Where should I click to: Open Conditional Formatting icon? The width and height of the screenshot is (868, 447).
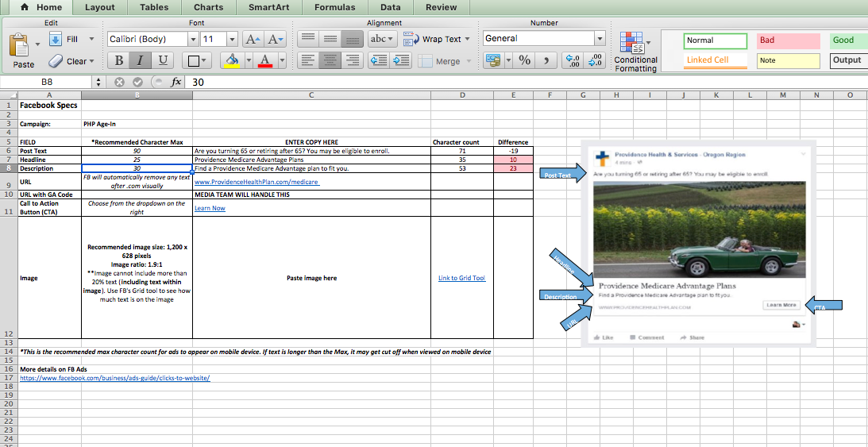point(631,43)
